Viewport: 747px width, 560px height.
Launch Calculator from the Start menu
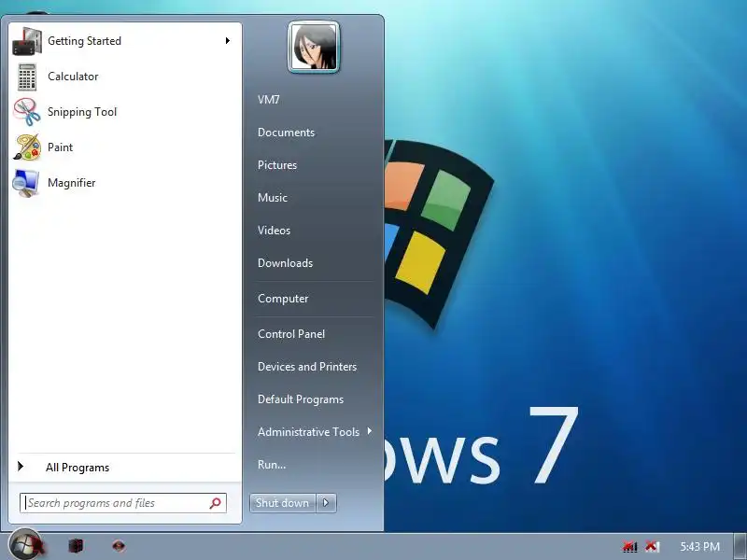coord(125,77)
